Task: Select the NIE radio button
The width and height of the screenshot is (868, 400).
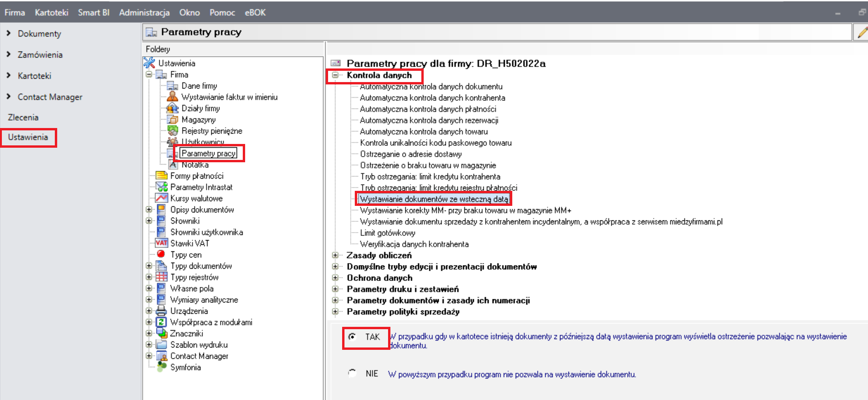Action: 352,373
